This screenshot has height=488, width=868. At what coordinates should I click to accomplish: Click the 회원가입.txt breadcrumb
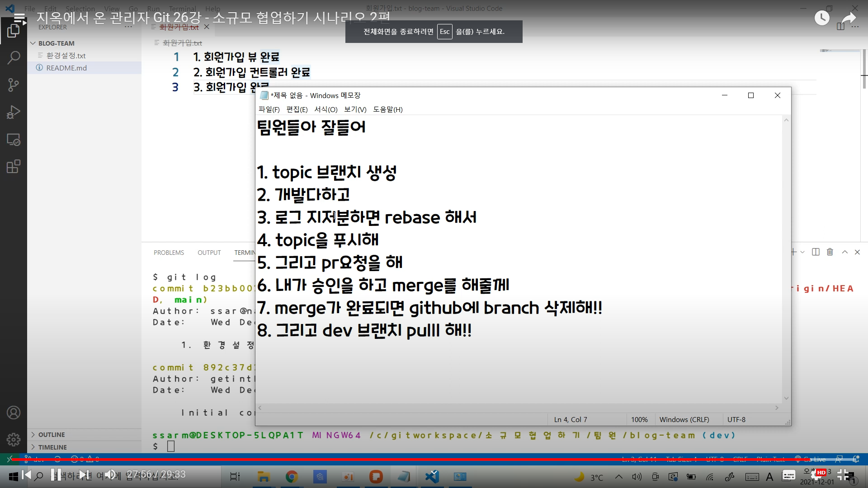[182, 43]
